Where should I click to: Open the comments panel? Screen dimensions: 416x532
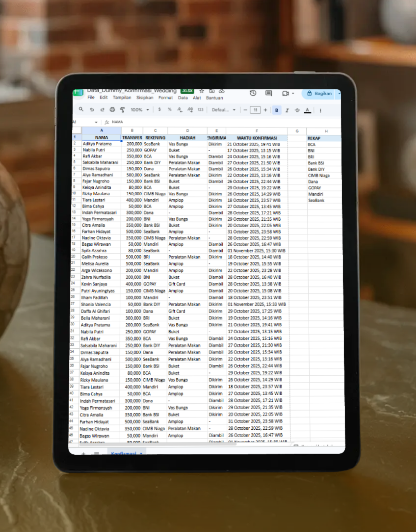[x=269, y=93]
